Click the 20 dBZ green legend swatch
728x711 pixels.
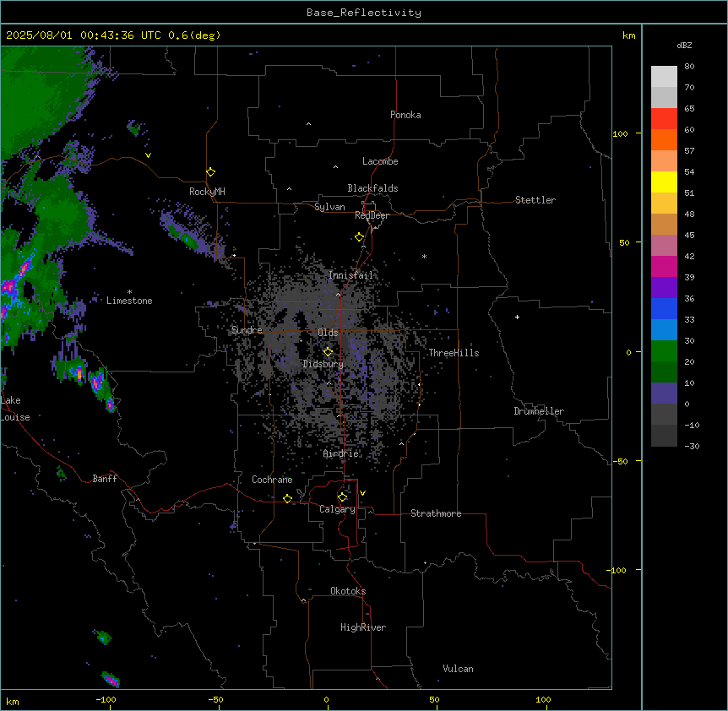(664, 372)
